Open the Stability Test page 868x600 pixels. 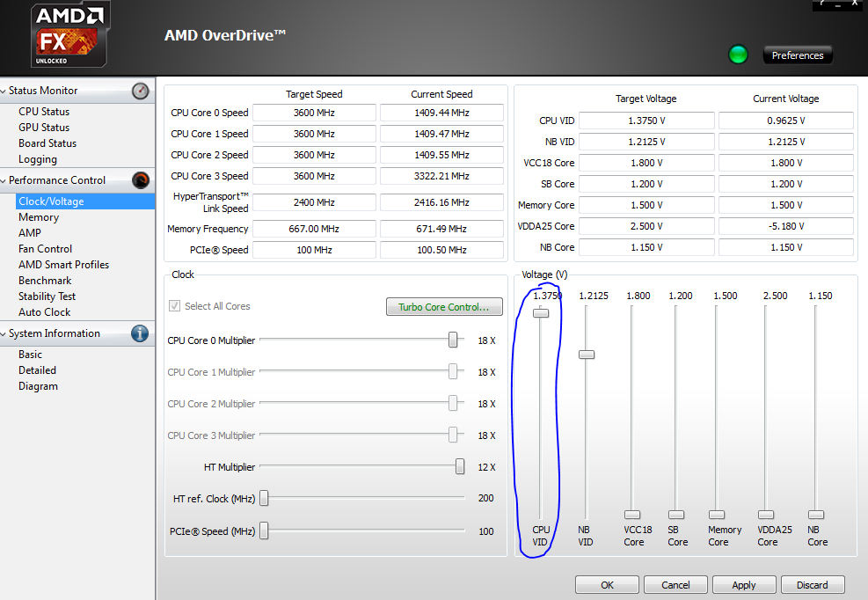(x=47, y=296)
